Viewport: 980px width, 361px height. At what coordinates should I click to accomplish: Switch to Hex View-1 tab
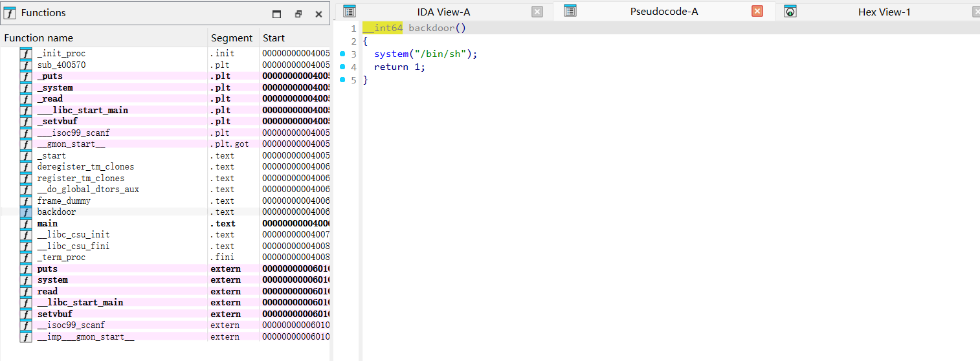click(x=884, y=12)
